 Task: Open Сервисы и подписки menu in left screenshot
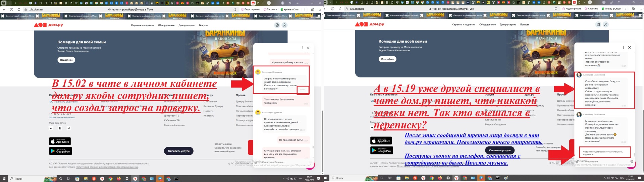point(143,25)
